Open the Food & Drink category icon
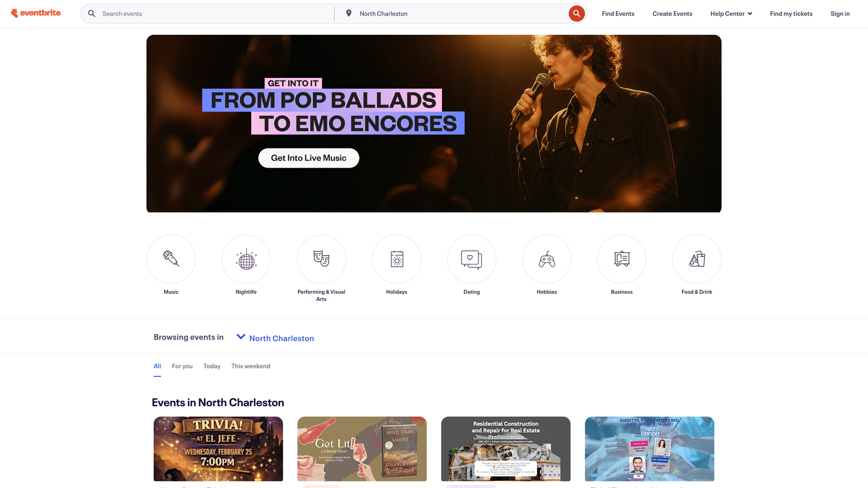Image resolution: width=868 pixels, height=488 pixels. [697, 259]
